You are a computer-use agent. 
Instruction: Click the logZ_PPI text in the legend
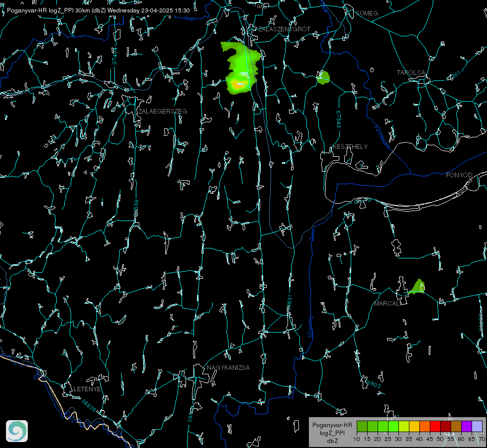coord(332,433)
